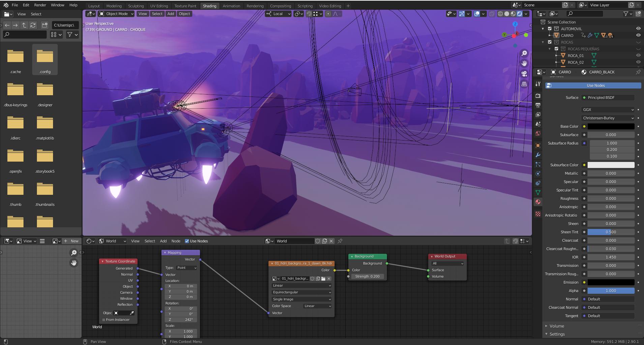Open the Material properties tab icon
The image size is (644, 345).
click(x=538, y=202)
